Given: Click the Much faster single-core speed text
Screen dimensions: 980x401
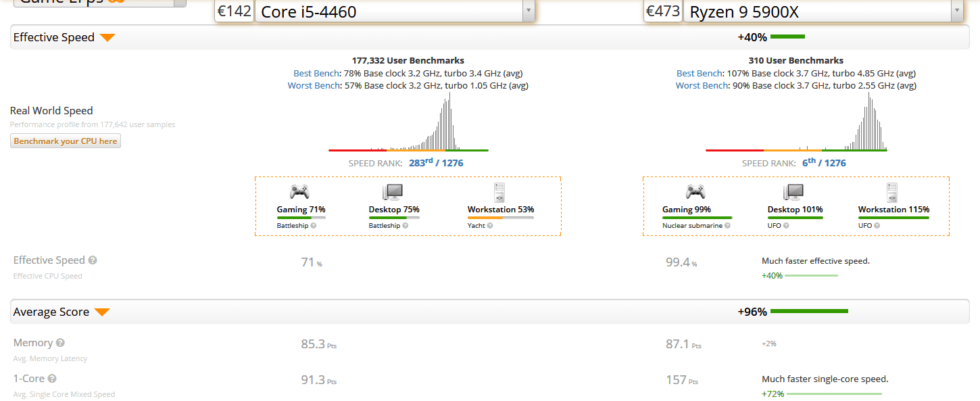Looking at the screenshot, I should click(825, 379).
